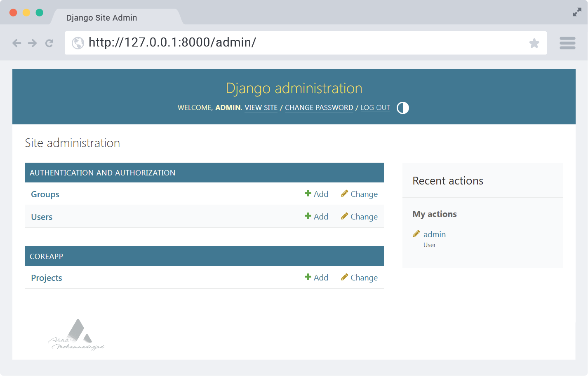
Task: Open the COREAPP section header
Action: click(x=204, y=256)
